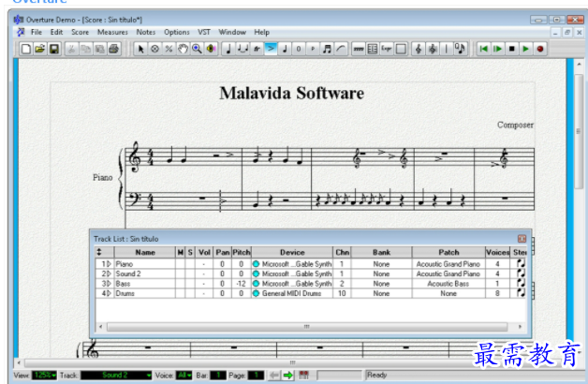The height and width of the screenshot is (384, 588).
Task: Open the Measures menu
Action: point(112,32)
